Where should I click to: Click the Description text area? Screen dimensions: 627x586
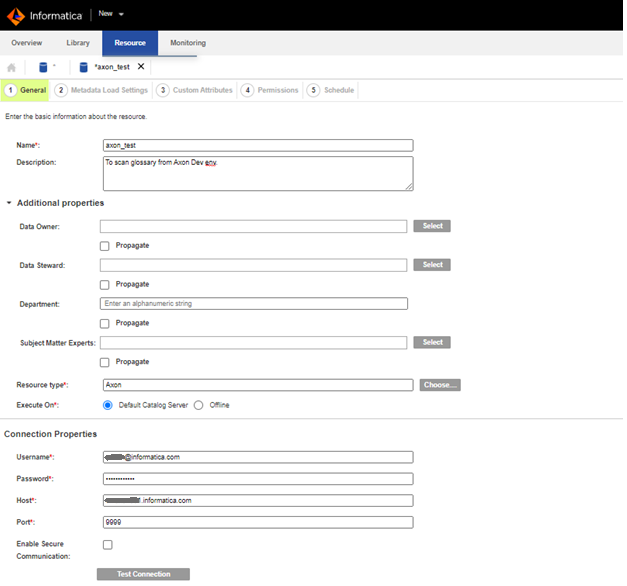click(x=258, y=173)
